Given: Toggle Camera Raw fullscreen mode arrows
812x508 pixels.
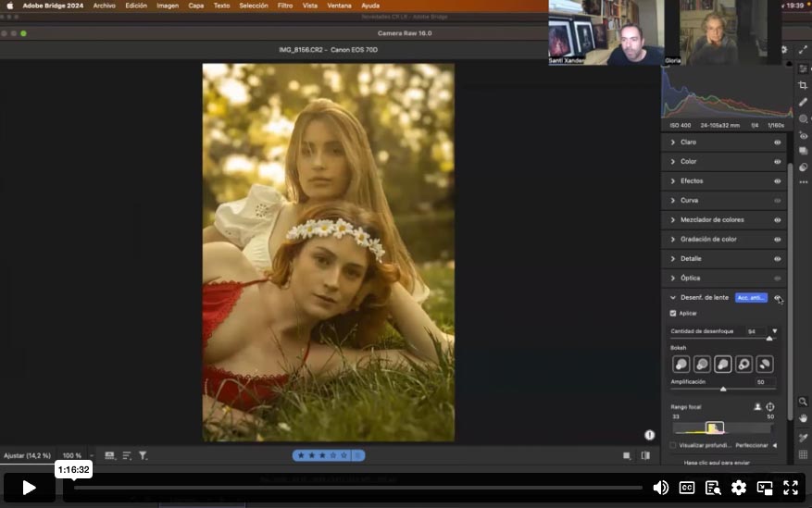Looking at the screenshot, I should click(x=803, y=50).
